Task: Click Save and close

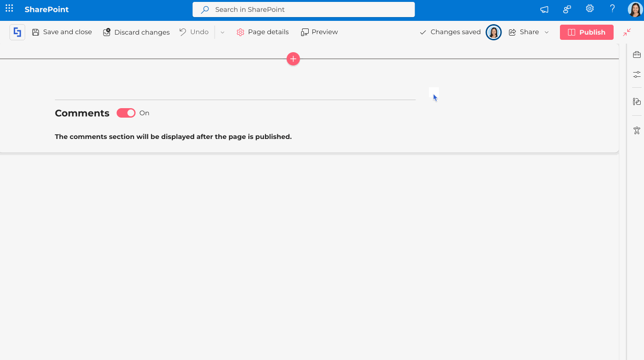Action: pos(62,32)
